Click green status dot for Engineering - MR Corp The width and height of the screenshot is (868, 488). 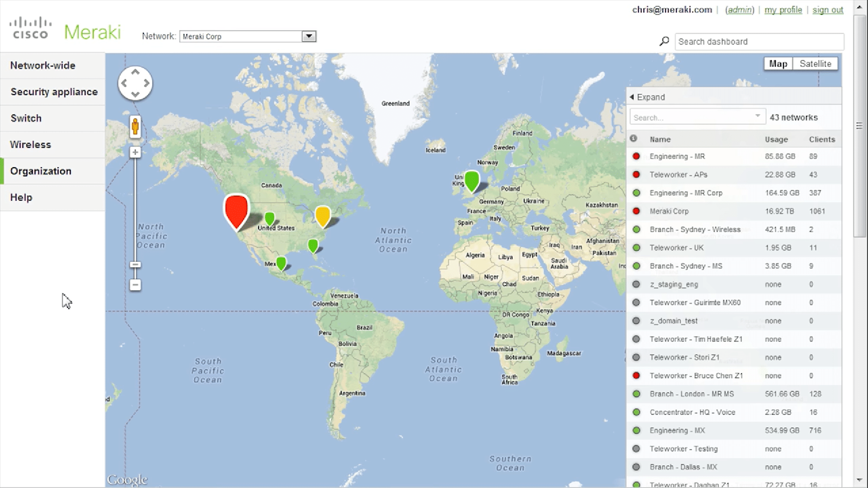point(636,193)
